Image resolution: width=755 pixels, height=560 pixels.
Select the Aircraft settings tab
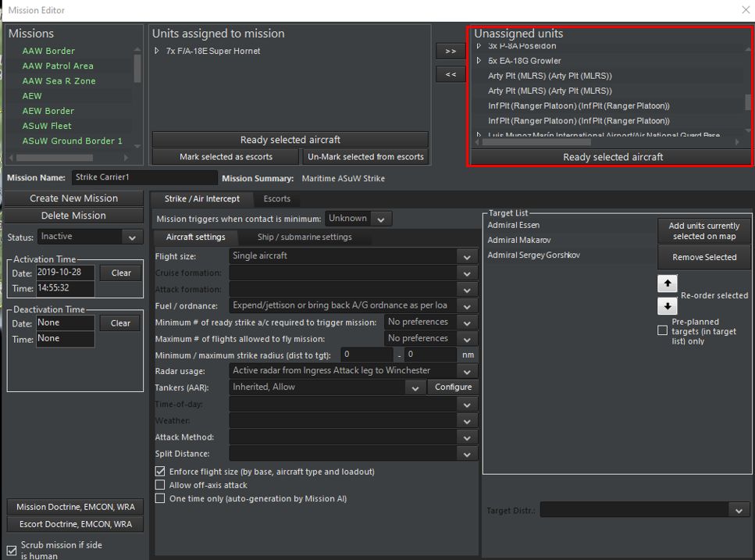[195, 237]
